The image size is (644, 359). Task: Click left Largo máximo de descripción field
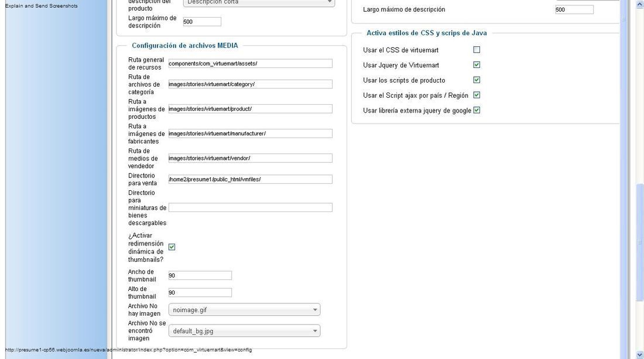(202, 22)
